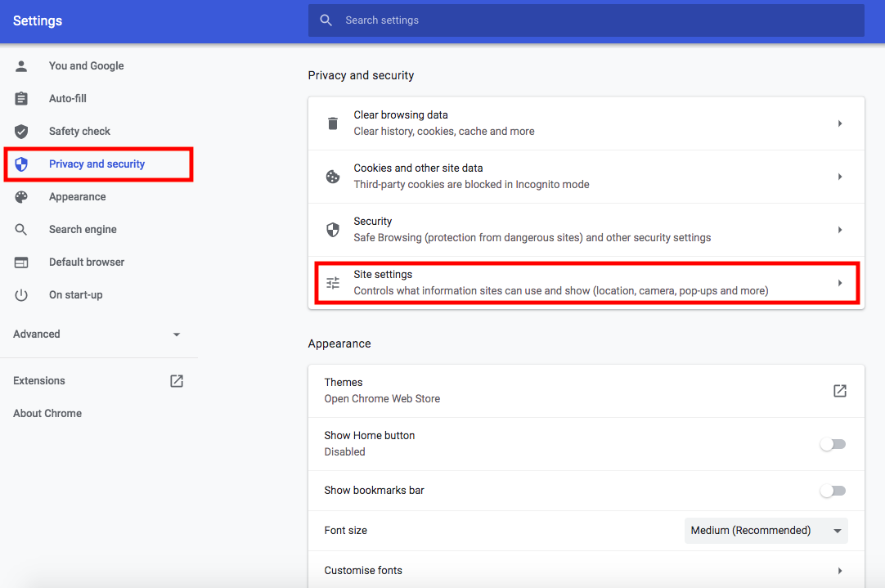Click the shield checkmark icon for Safety check

[21, 132]
